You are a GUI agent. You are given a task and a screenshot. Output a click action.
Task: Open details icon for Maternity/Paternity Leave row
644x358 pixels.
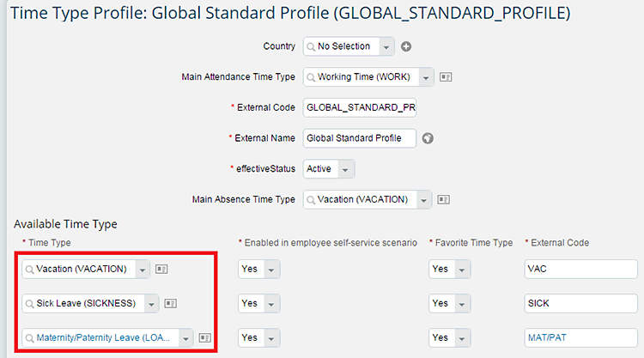[x=204, y=338]
